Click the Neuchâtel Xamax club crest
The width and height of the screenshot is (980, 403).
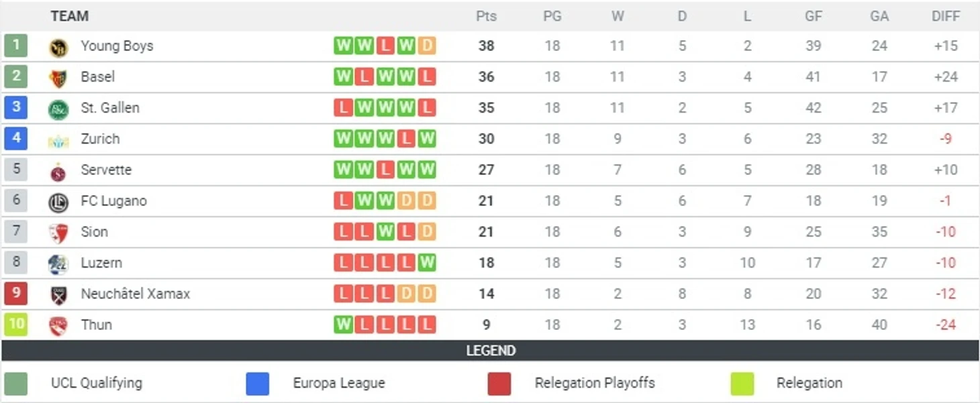pyautogui.click(x=58, y=294)
